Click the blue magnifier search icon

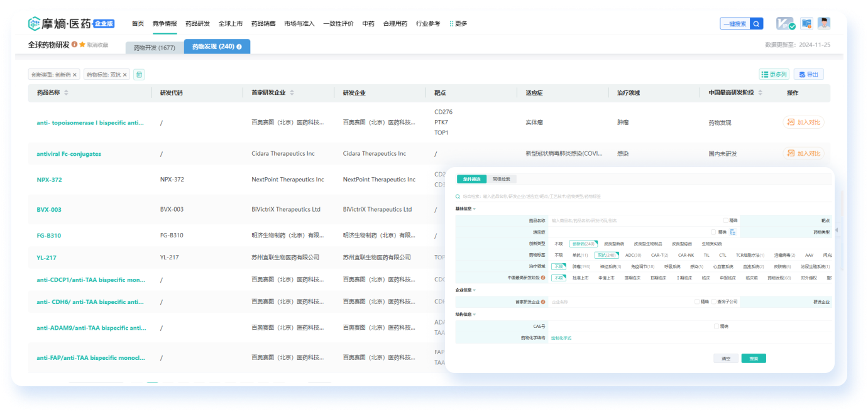pyautogui.click(x=757, y=24)
